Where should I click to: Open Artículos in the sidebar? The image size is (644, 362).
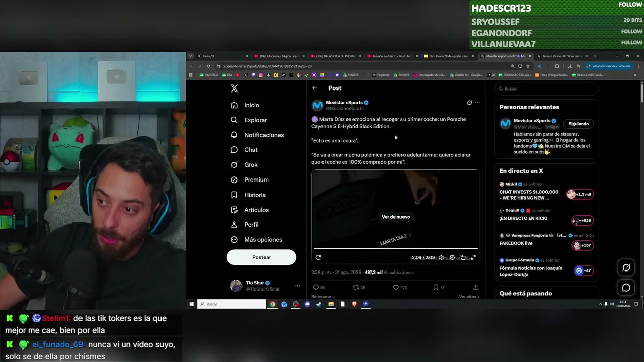[x=250, y=210]
